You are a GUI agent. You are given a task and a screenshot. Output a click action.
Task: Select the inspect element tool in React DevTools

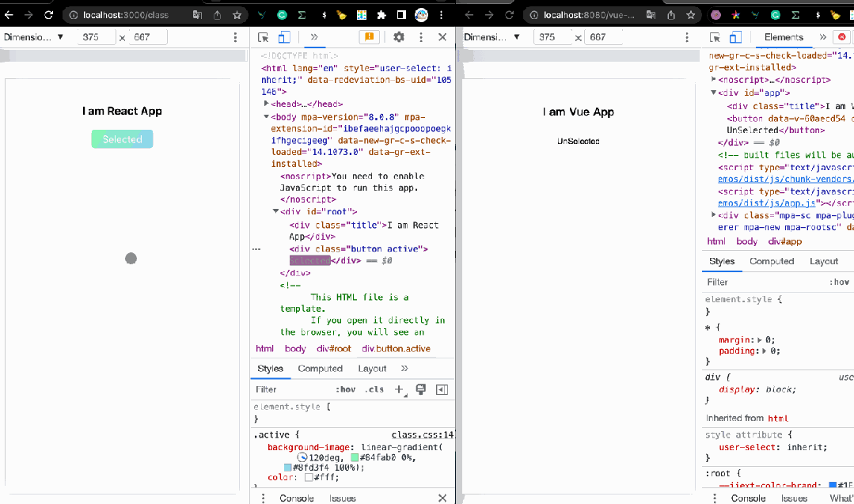[263, 37]
